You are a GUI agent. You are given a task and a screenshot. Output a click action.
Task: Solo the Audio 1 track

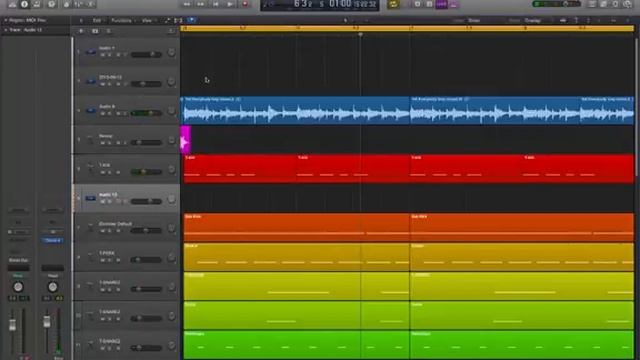coord(109,55)
